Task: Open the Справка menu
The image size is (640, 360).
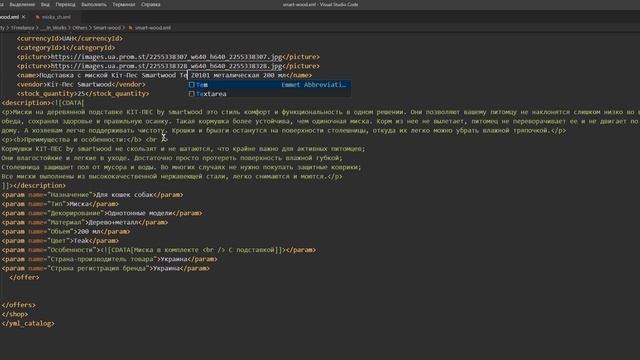Action: pyautogui.click(x=151, y=4)
